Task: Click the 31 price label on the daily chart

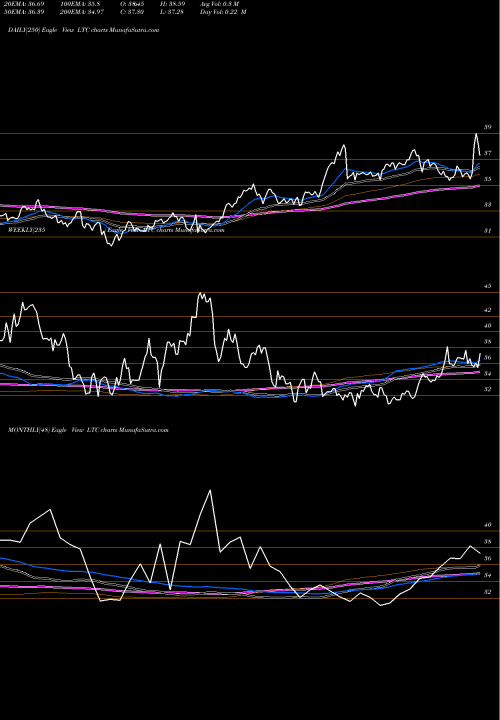Action: pos(488,231)
